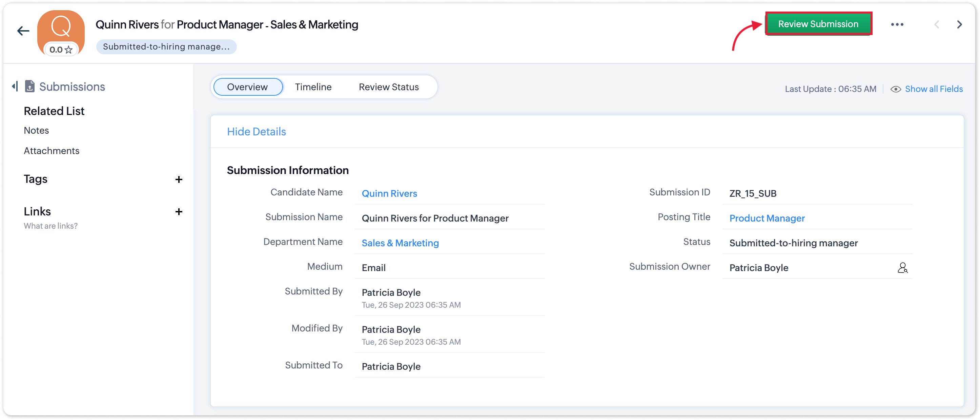Viewport: 980px width, 420px height.
Task: Go to next submission record arrow
Action: 959,25
